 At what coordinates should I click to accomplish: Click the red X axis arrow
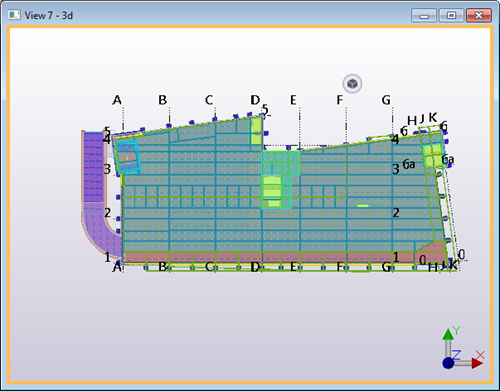[x=478, y=363]
